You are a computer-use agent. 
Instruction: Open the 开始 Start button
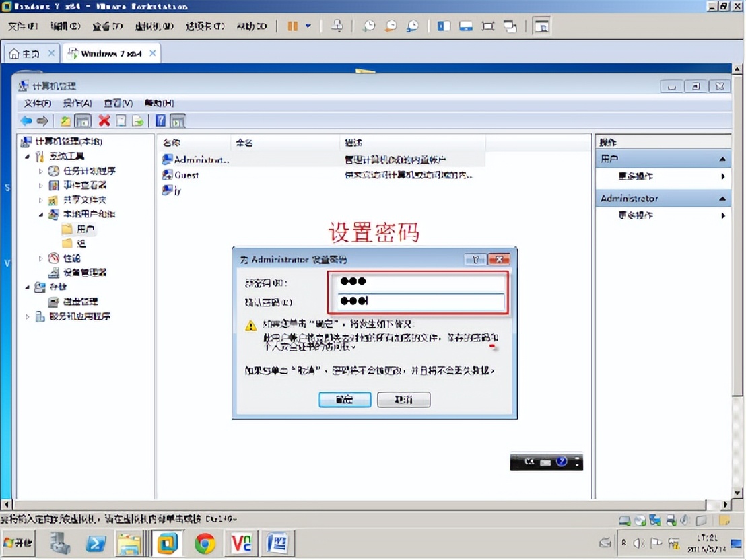(x=18, y=542)
